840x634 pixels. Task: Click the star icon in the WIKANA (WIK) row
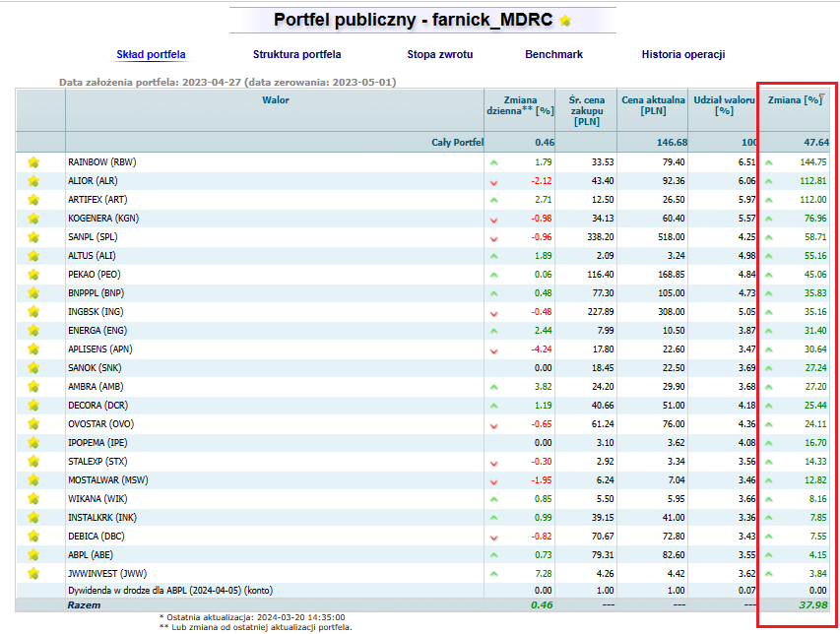(x=33, y=499)
